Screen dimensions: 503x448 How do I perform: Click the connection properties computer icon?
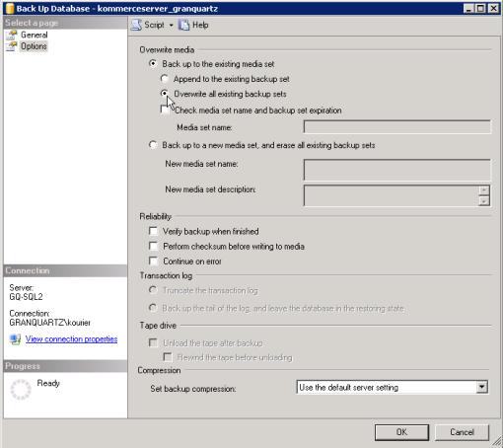(x=15, y=339)
